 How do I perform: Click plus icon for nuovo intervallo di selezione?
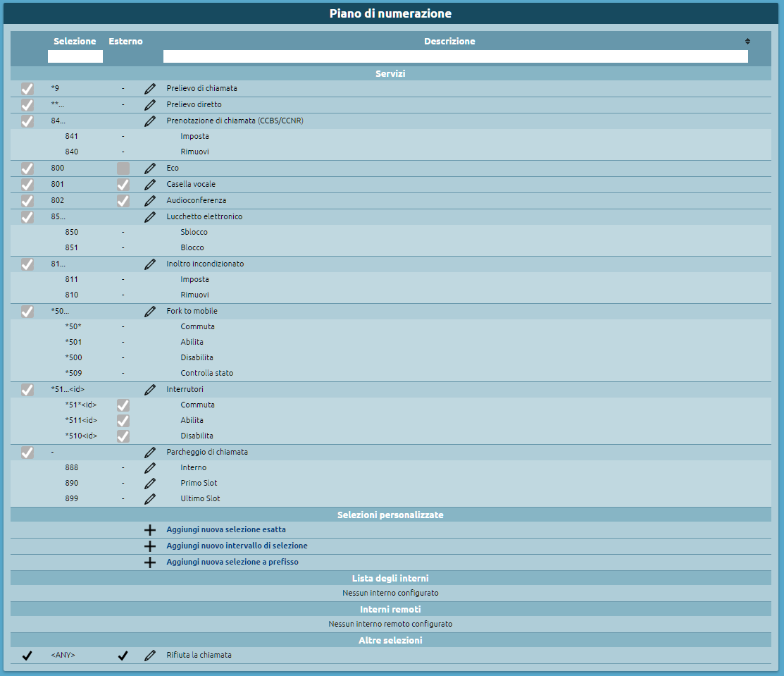tap(149, 546)
